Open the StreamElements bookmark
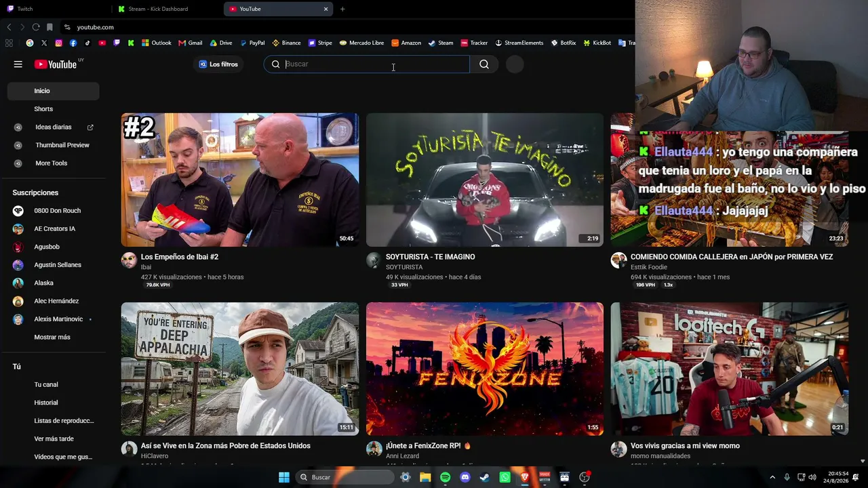868x488 pixels. 519,43
